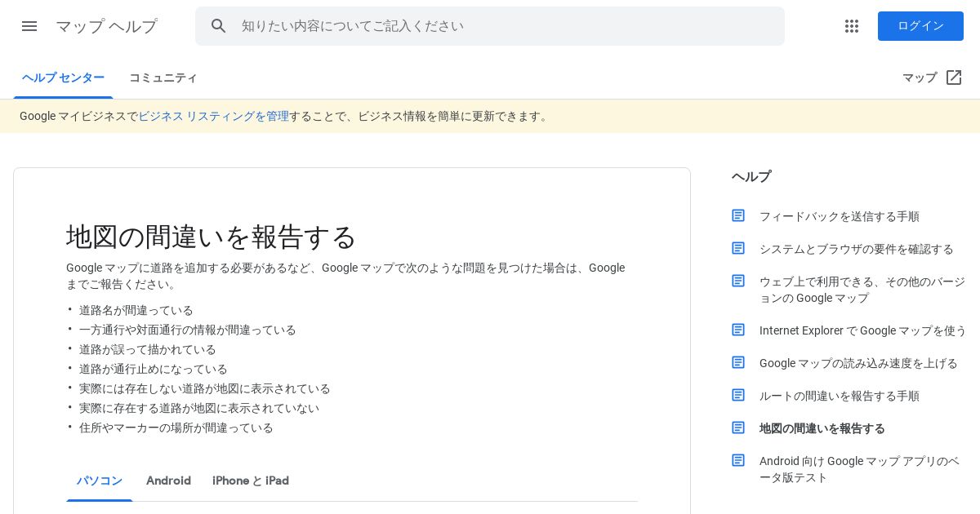This screenshot has height=514, width=980.
Task: Open the ビジネス リスティングを管理 link
Action: tap(213, 116)
